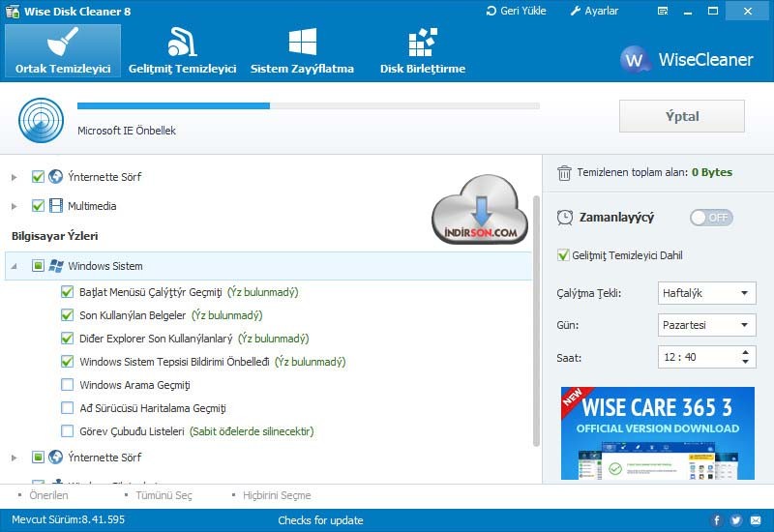Switch to Geliţmiţ Temizleyici tab

(182, 51)
